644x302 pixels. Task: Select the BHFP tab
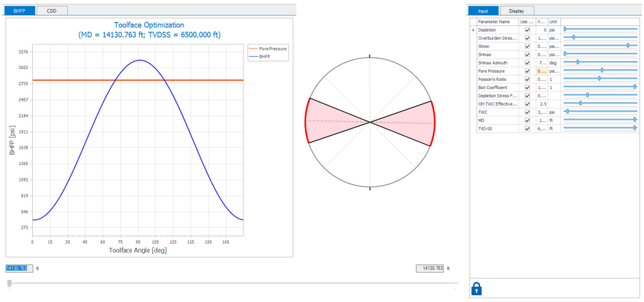[19, 11]
